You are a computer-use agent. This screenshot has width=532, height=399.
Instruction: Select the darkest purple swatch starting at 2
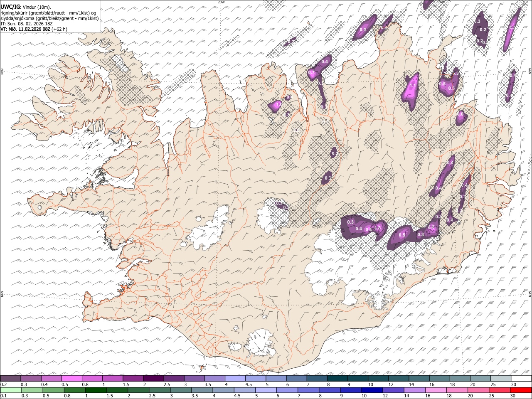point(153,378)
